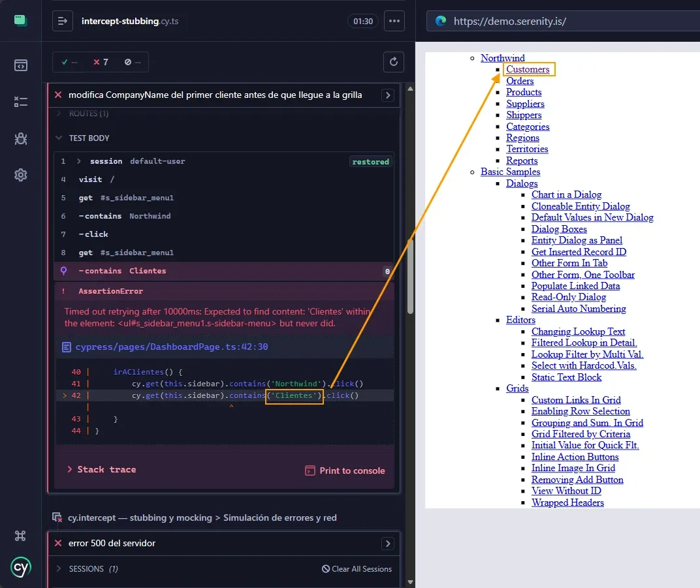Open the Cypress app logo

pyautogui.click(x=20, y=20)
